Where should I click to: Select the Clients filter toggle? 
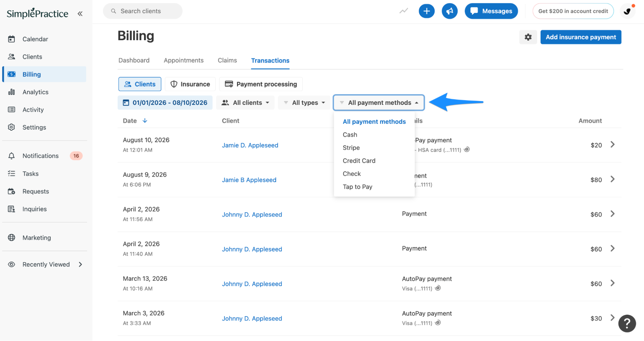click(x=140, y=84)
